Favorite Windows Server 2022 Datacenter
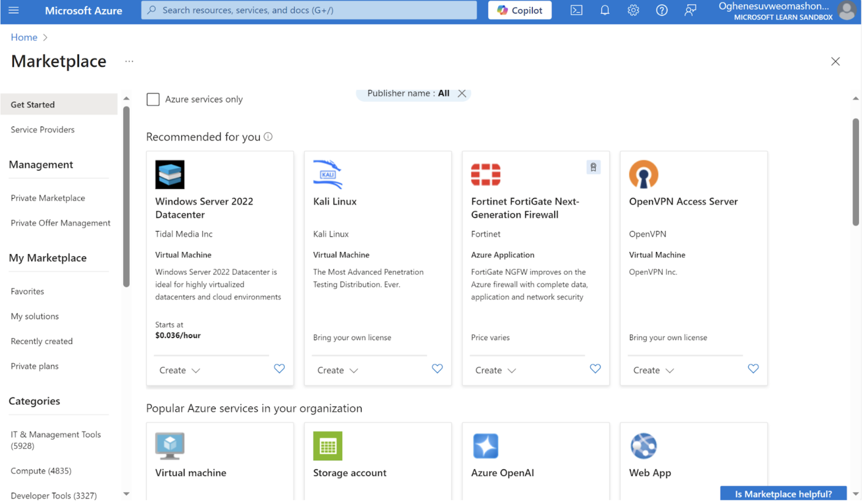 pos(279,368)
